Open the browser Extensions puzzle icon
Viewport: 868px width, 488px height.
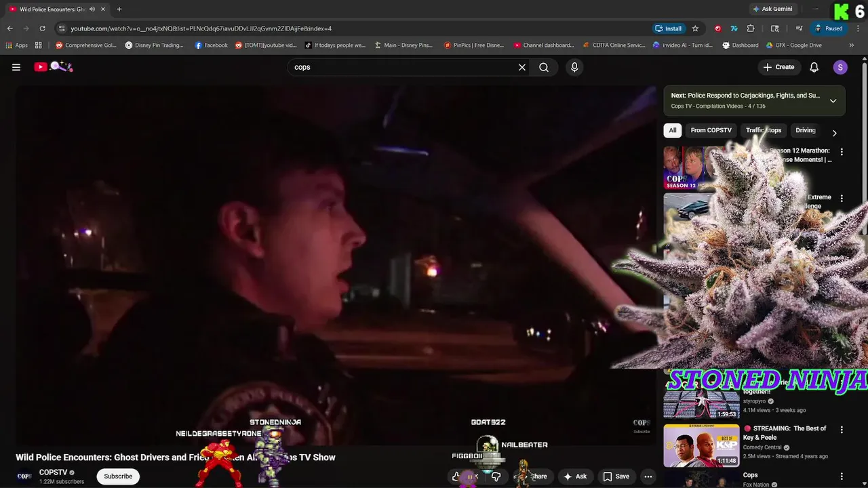751,28
